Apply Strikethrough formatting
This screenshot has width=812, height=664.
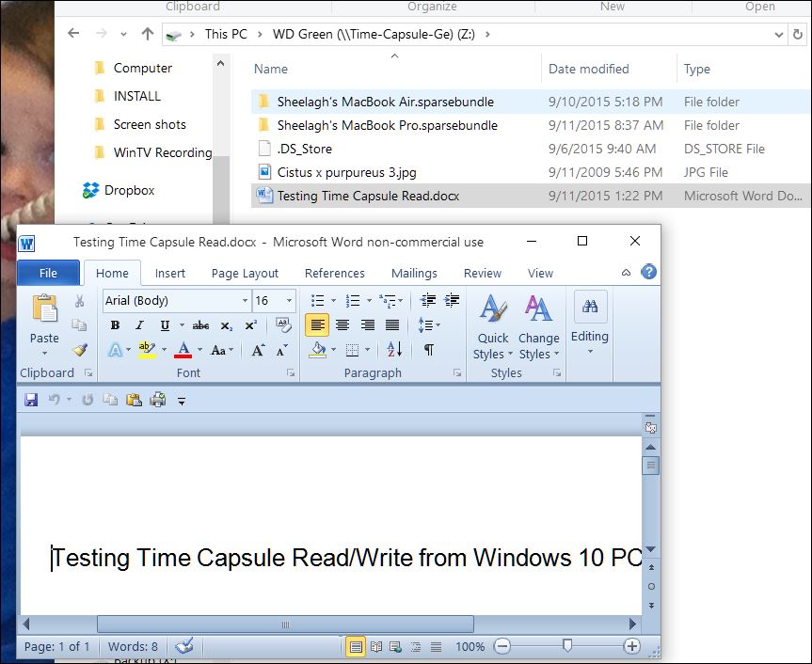click(x=200, y=325)
